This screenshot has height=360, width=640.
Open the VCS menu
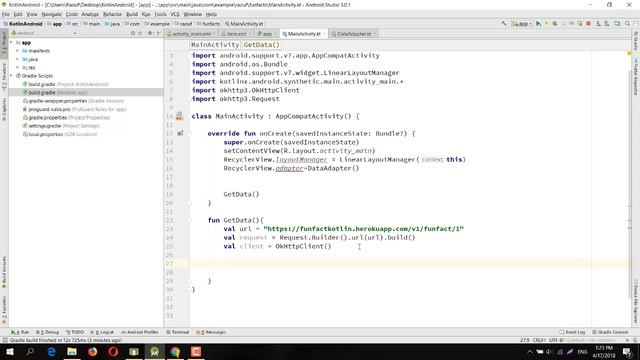[x=175, y=14]
